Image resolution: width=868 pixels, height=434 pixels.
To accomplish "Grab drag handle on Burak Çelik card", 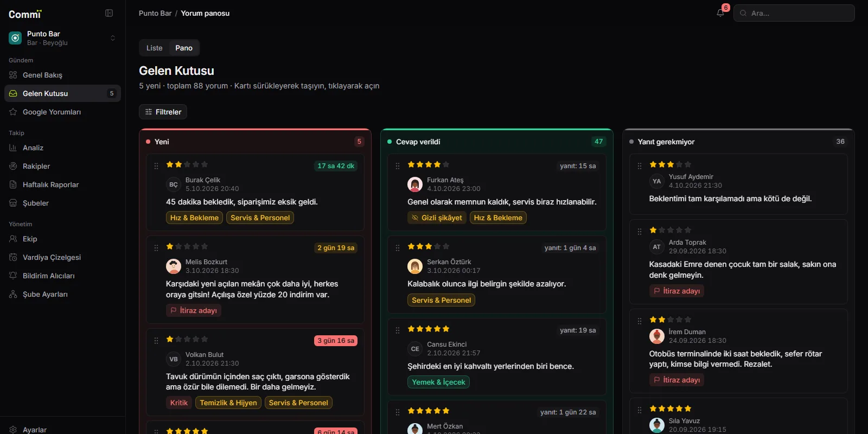I will pos(156,166).
